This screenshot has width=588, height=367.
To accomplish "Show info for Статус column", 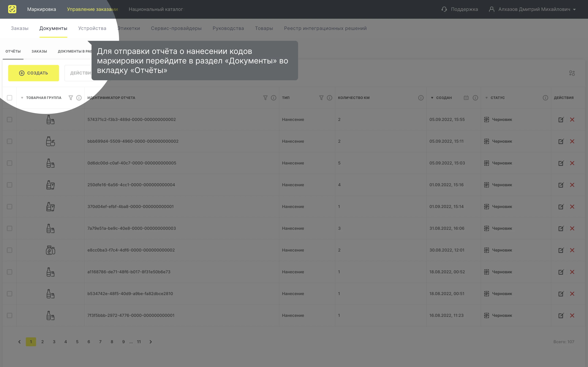I will 545,98.
